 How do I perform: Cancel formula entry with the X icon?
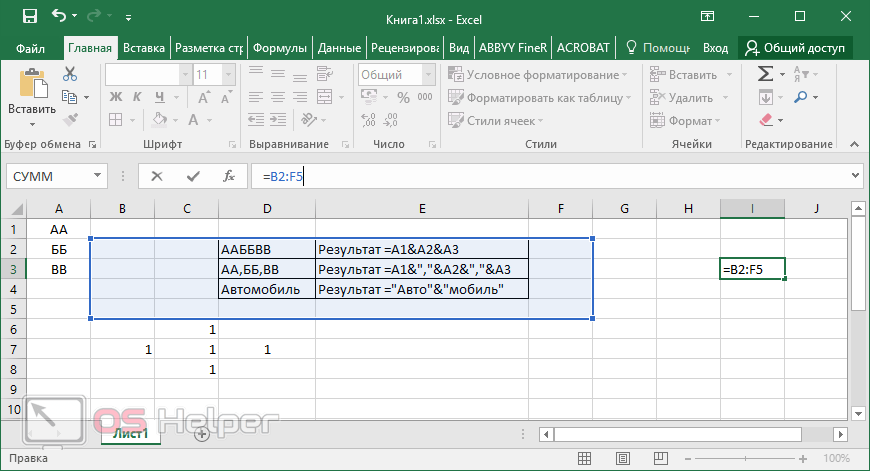(x=157, y=176)
